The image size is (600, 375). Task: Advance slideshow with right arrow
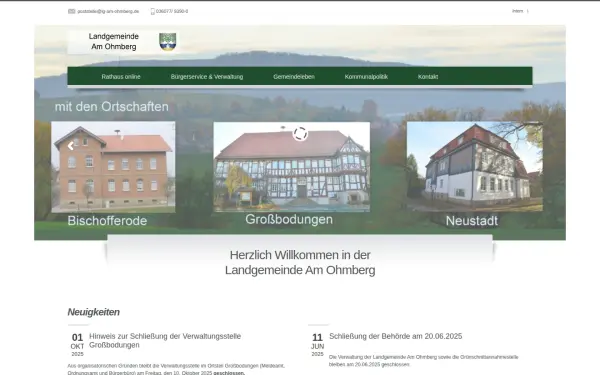[530, 145]
